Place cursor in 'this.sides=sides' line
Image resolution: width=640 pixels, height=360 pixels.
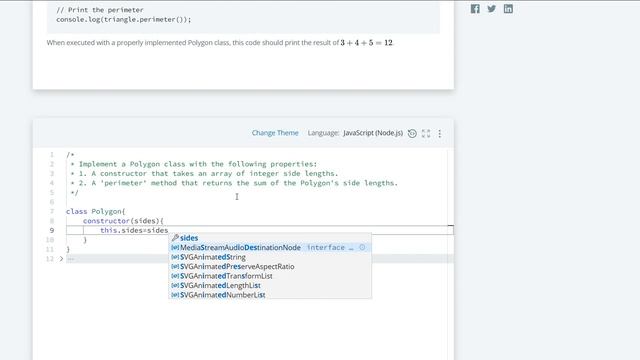click(134, 231)
